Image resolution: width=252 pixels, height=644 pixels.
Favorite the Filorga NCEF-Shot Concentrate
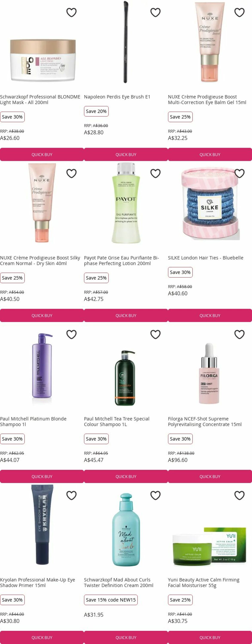tap(240, 334)
